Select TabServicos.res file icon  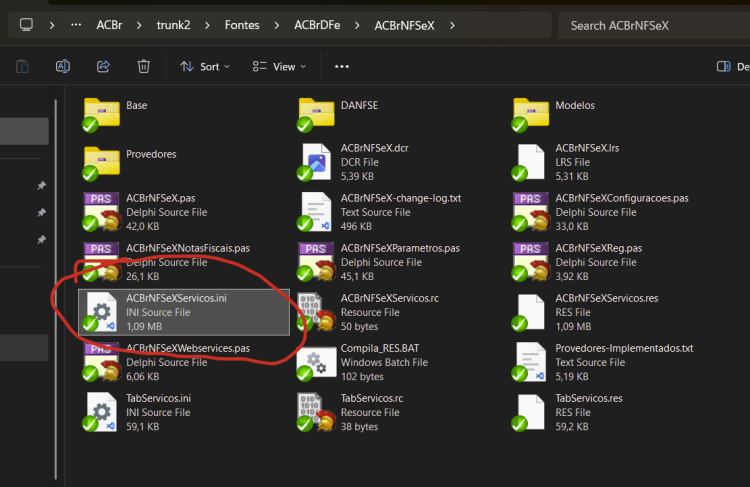pos(529,412)
